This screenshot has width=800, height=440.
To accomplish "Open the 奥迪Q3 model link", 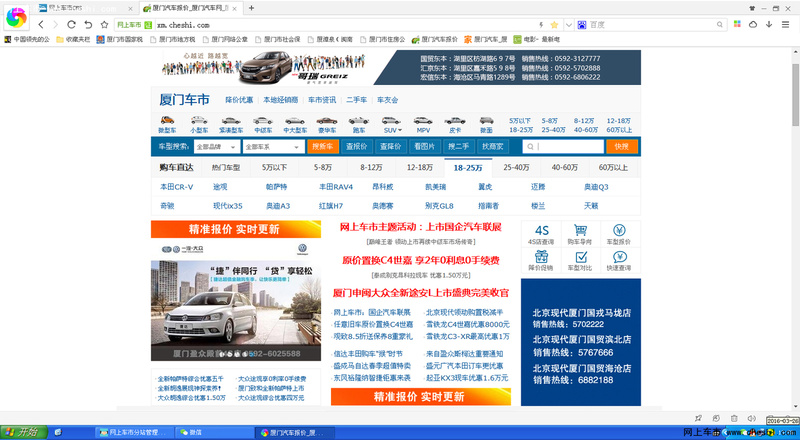I will tap(596, 187).
